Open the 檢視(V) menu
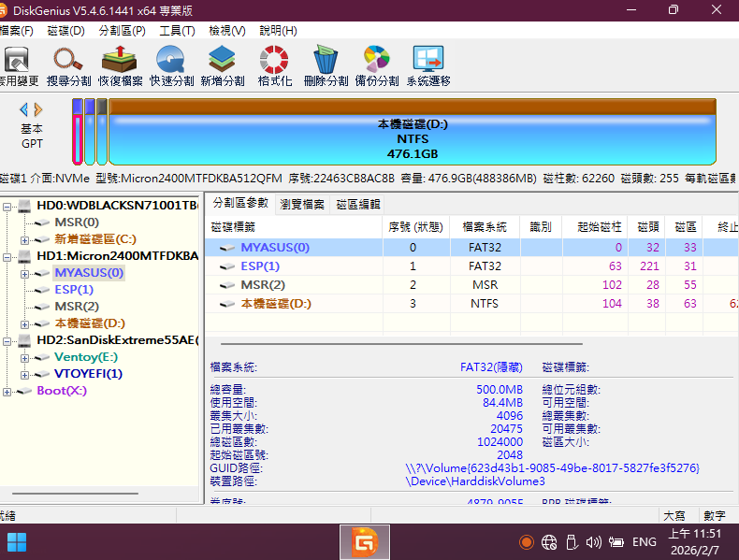This screenshot has width=739, height=560. coord(227,31)
